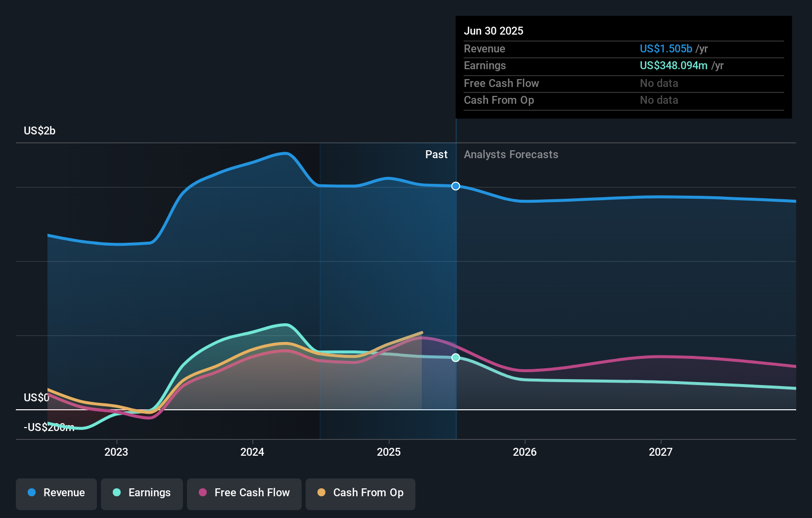This screenshot has height=518, width=812.
Task: Click the 'Past' label on the chart
Action: [x=436, y=155]
